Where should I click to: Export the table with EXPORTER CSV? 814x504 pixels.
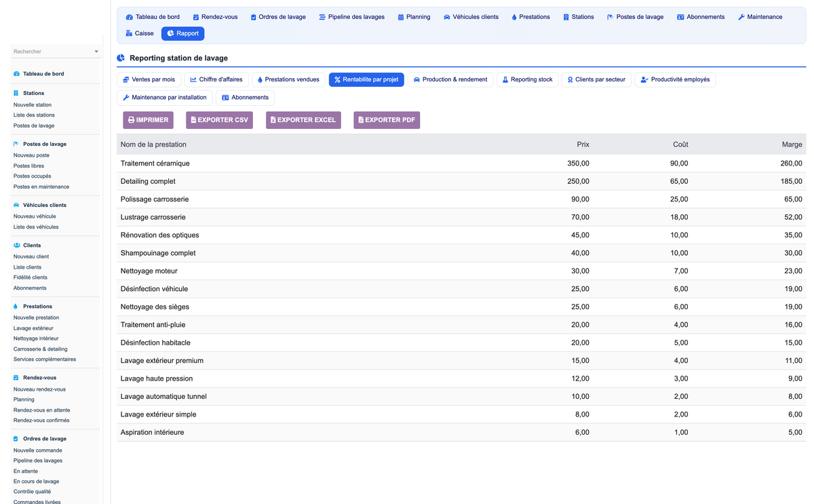(219, 120)
